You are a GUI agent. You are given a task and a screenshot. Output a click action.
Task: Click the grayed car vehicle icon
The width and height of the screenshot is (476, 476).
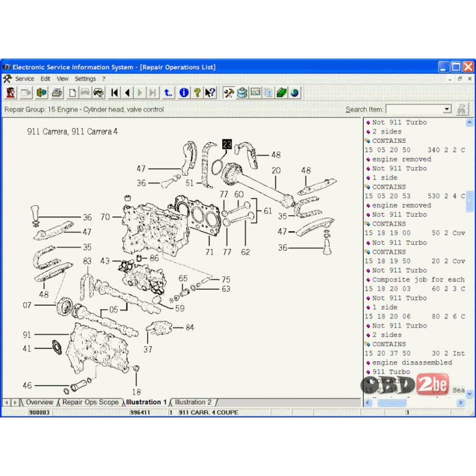(x=85, y=93)
